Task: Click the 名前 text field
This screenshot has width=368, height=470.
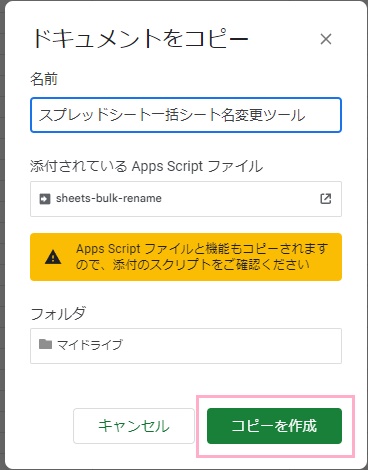Action: (x=186, y=115)
